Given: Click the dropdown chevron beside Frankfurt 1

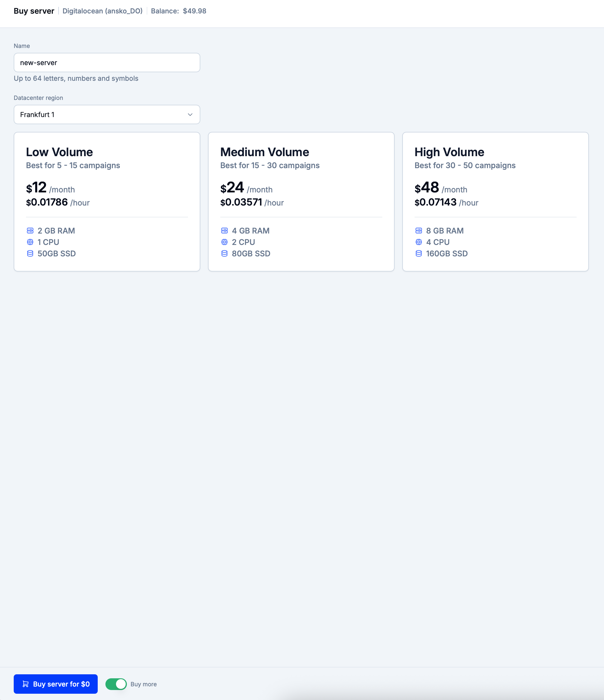Looking at the screenshot, I should (190, 114).
